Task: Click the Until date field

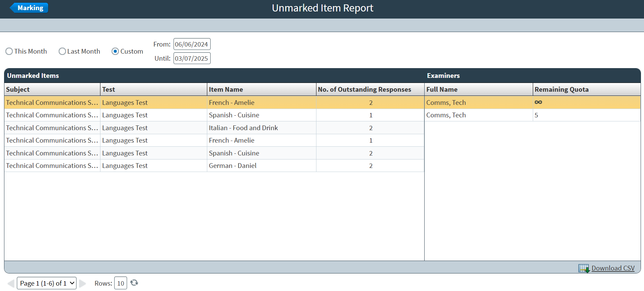Action: pos(192,58)
